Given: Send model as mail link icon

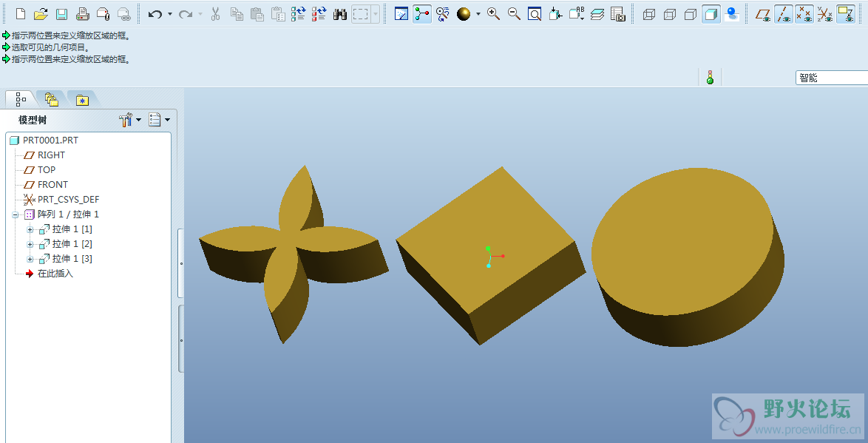Looking at the screenshot, I should click(123, 14).
